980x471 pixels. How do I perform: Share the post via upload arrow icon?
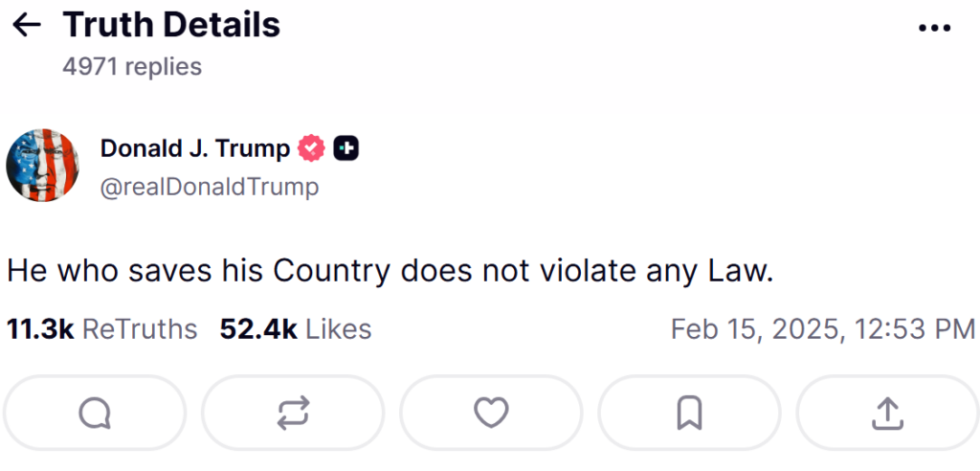(887, 413)
